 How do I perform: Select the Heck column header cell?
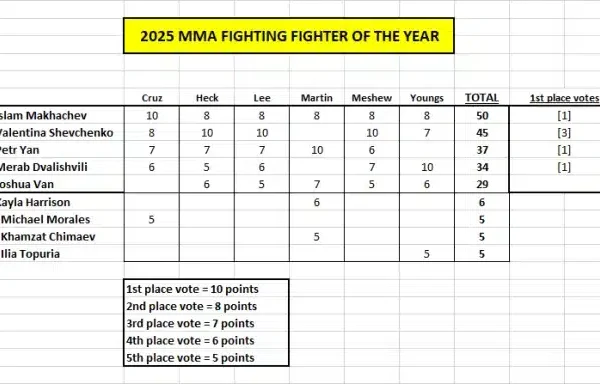click(x=207, y=98)
